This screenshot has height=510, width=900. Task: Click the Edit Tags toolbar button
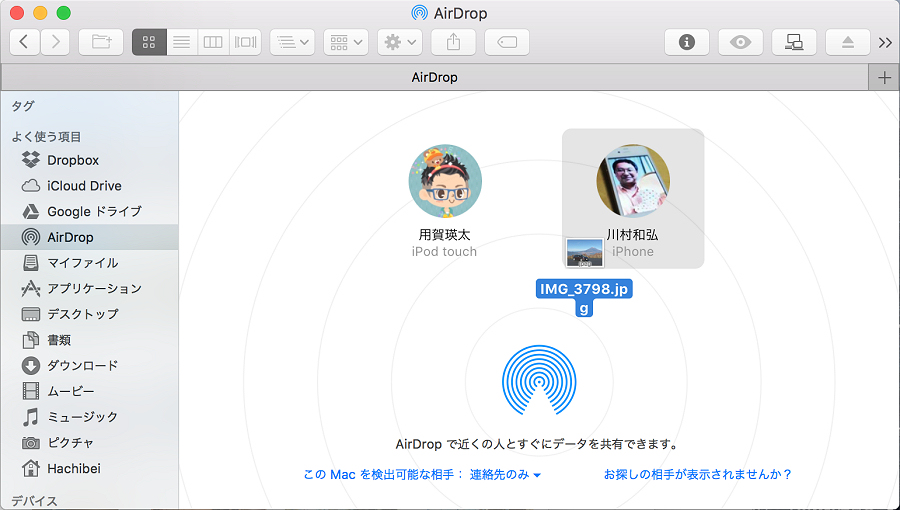pos(507,42)
